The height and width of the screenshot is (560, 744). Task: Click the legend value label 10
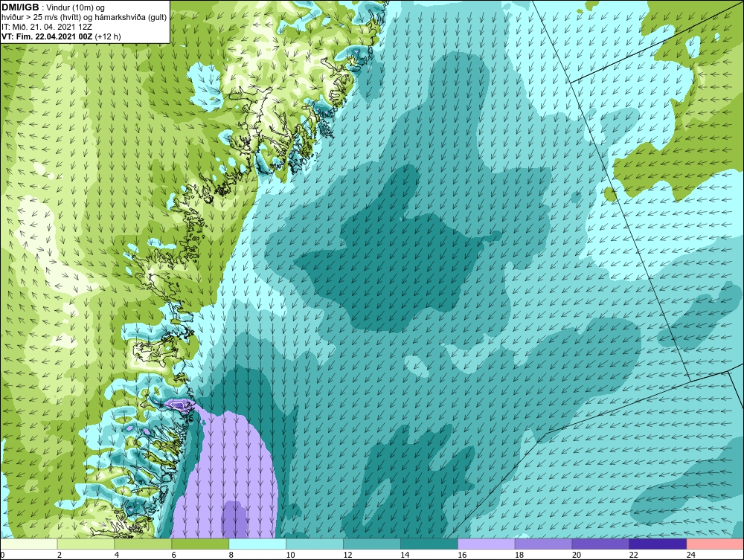(x=290, y=555)
